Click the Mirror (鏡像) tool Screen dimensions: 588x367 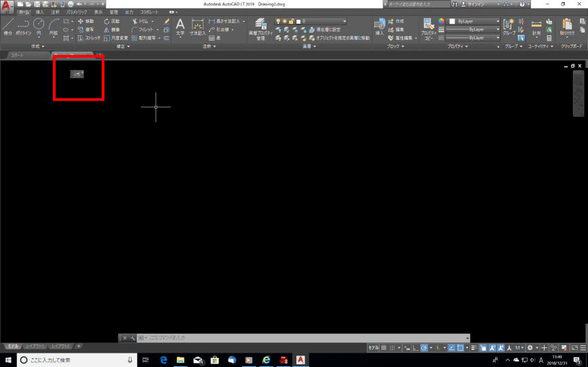pos(112,30)
